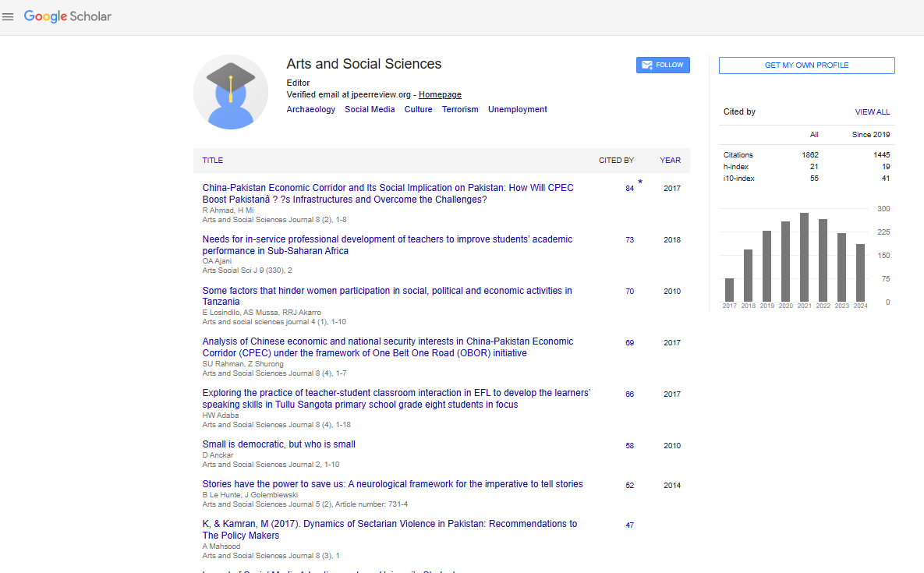The width and height of the screenshot is (924, 573).
Task: Select the Archaeology interest tag
Action: click(310, 110)
